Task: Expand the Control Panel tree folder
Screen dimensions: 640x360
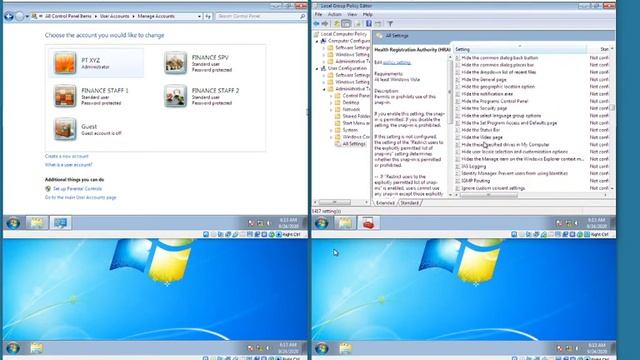Action: (331, 96)
